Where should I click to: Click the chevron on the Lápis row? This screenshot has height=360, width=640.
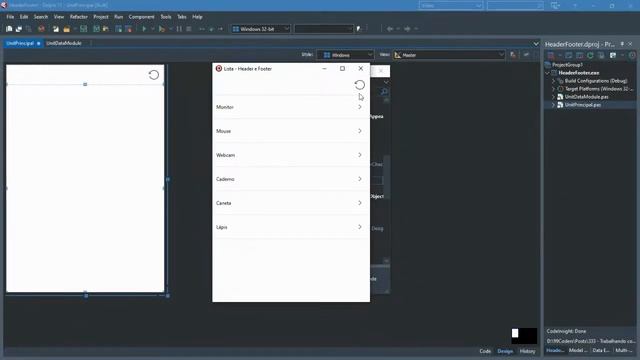pyautogui.click(x=360, y=227)
